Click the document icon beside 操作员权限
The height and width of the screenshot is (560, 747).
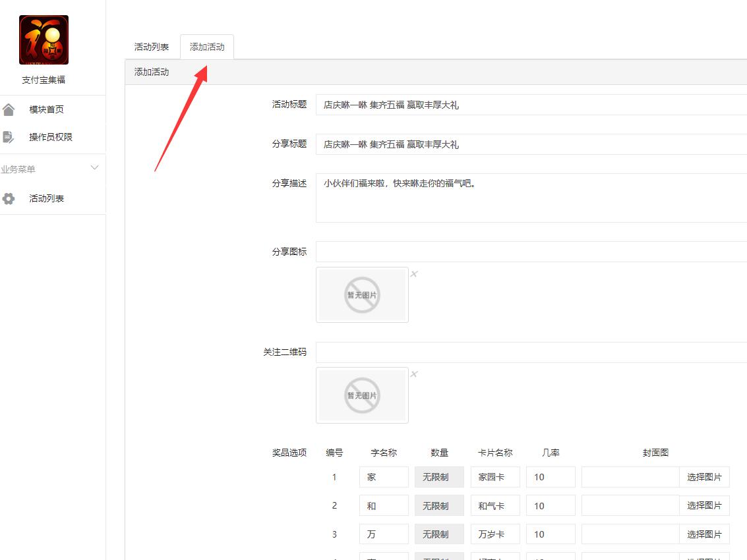tap(8, 137)
